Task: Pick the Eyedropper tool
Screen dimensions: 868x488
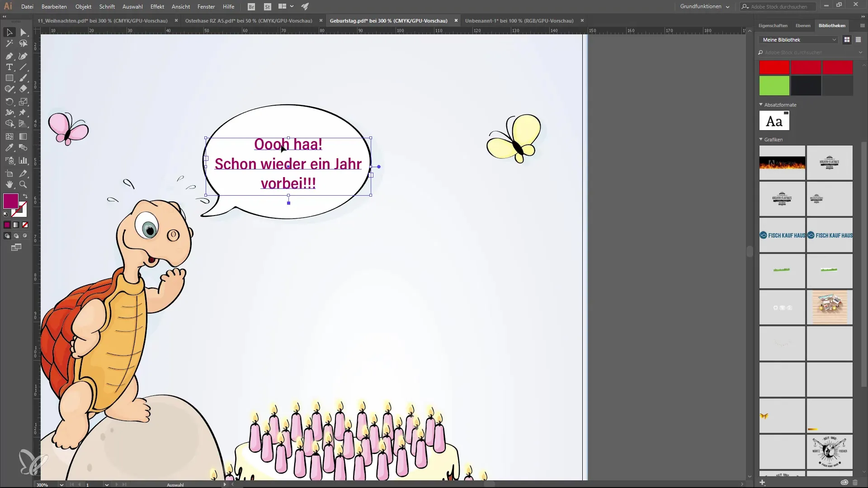Action: 9,148
